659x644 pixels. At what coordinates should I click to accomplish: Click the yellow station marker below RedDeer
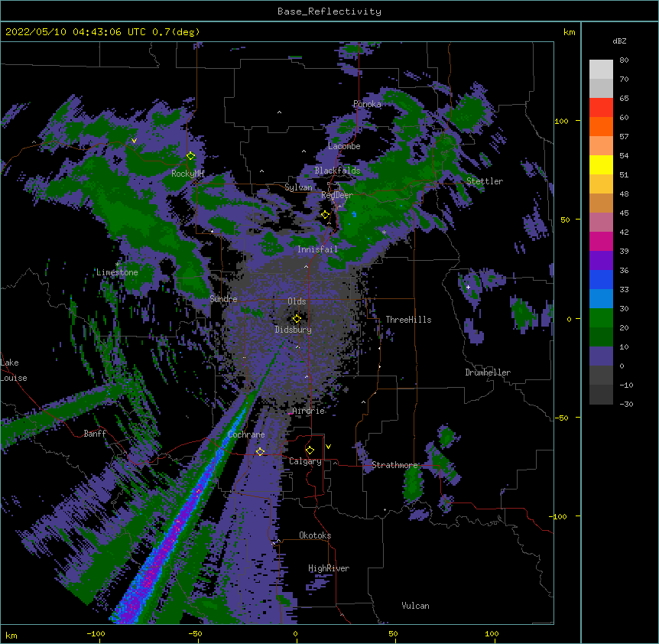click(x=325, y=215)
